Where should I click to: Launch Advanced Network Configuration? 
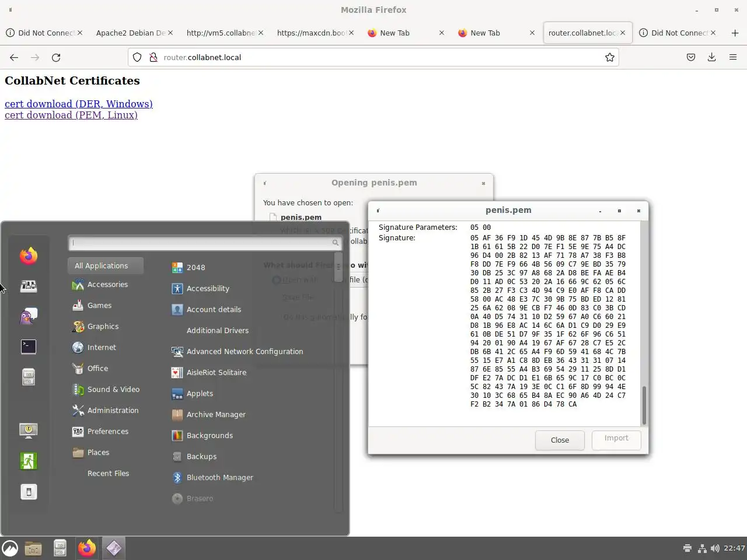(x=237, y=351)
